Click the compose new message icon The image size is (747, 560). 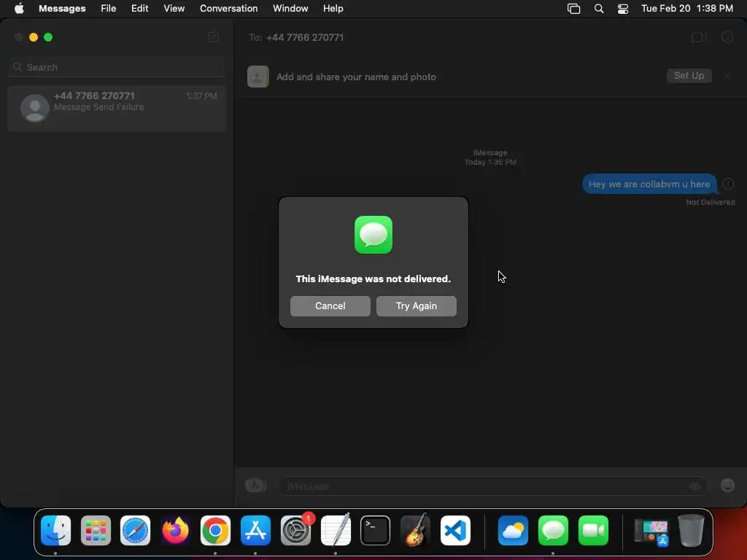click(x=213, y=36)
